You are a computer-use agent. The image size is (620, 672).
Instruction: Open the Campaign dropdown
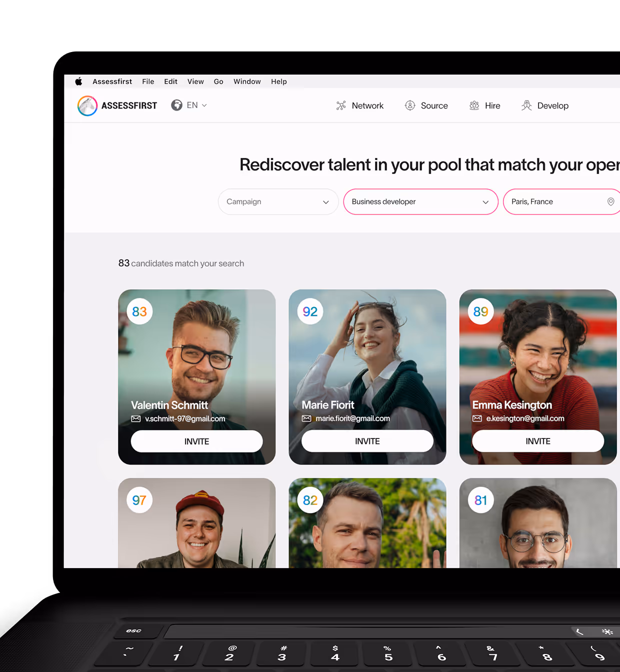coord(278,201)
